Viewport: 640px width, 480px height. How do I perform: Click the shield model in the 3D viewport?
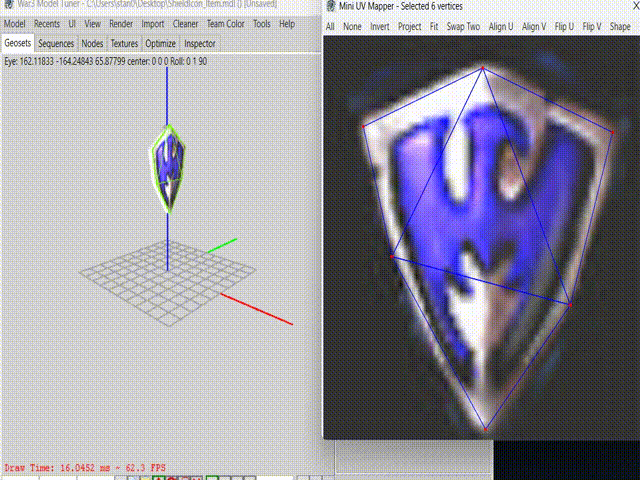168,169
